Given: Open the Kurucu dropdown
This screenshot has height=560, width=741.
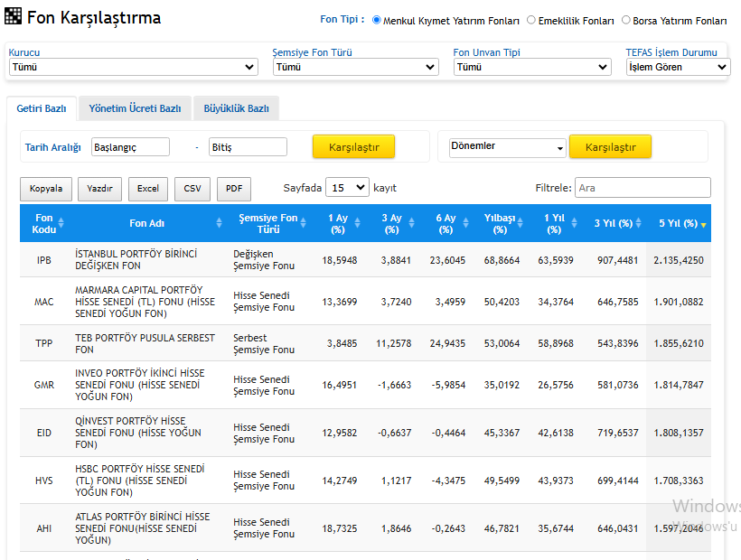Looking at the screenshot, I should click(x=133, y=67).
